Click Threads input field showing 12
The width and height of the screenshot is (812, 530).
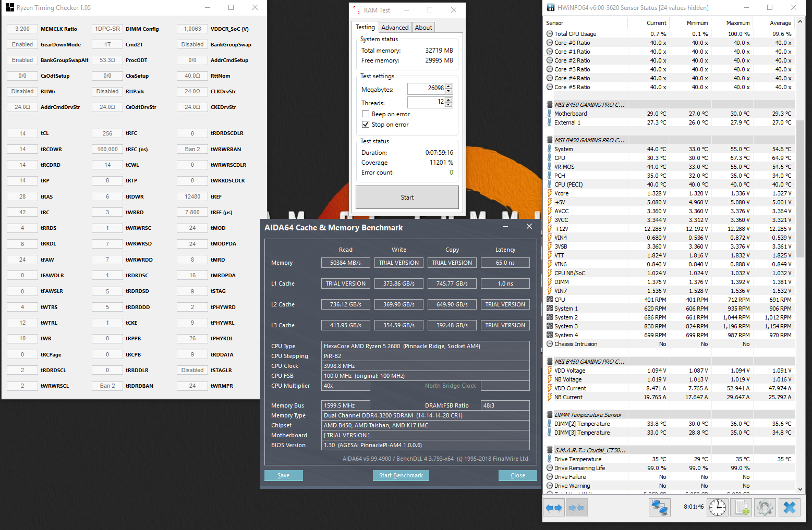point(426,102)
